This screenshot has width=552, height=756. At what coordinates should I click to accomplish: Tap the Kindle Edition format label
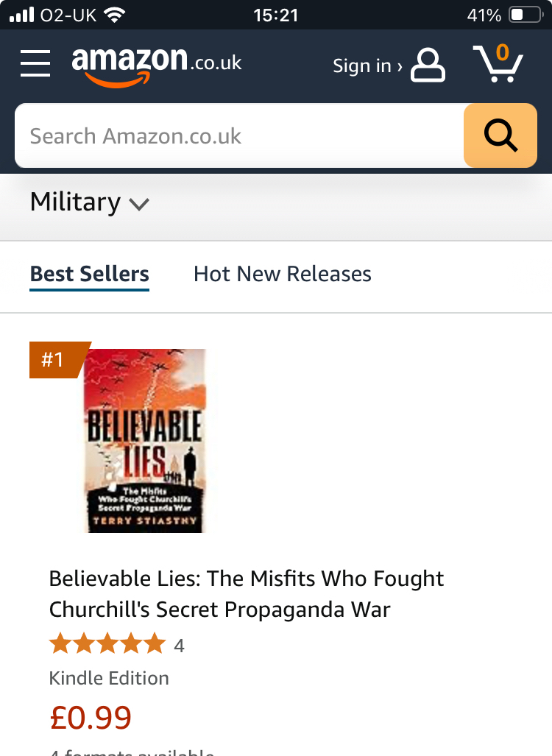(x=109, y=678)
